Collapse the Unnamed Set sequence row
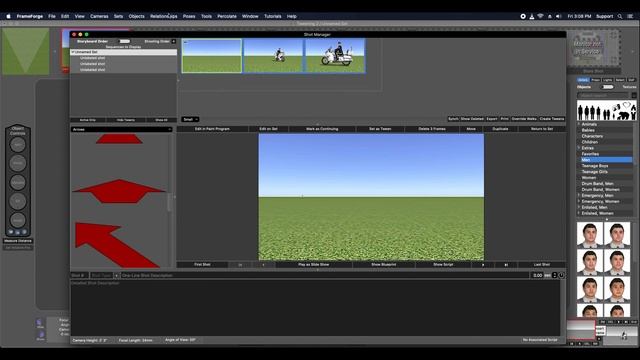Viewport: 640px width, 360px height. (73, 52)
